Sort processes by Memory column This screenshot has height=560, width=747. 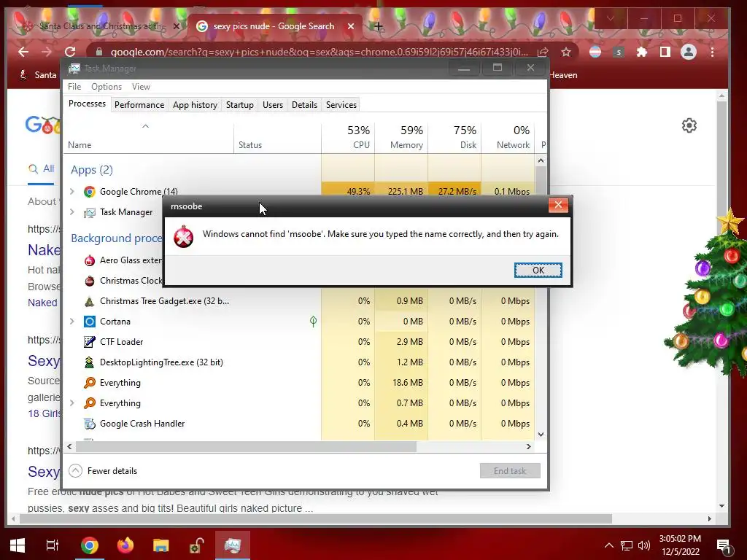pos(401,137)
